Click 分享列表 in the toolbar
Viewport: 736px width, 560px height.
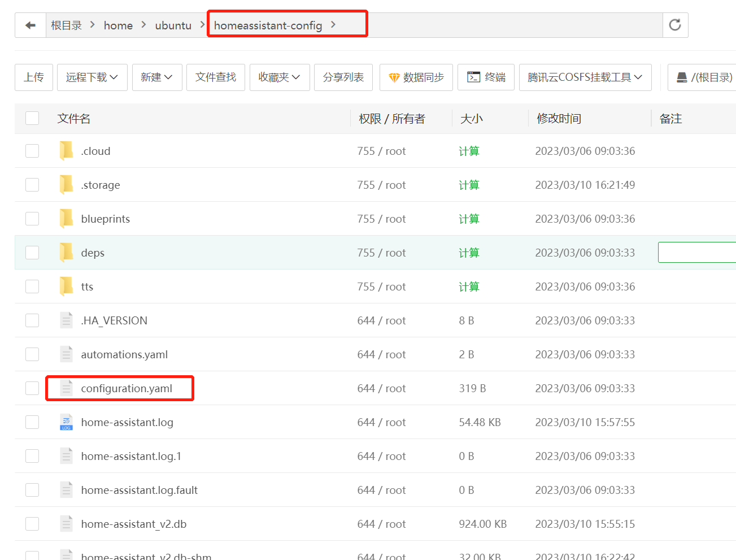(x=343, y=77)
